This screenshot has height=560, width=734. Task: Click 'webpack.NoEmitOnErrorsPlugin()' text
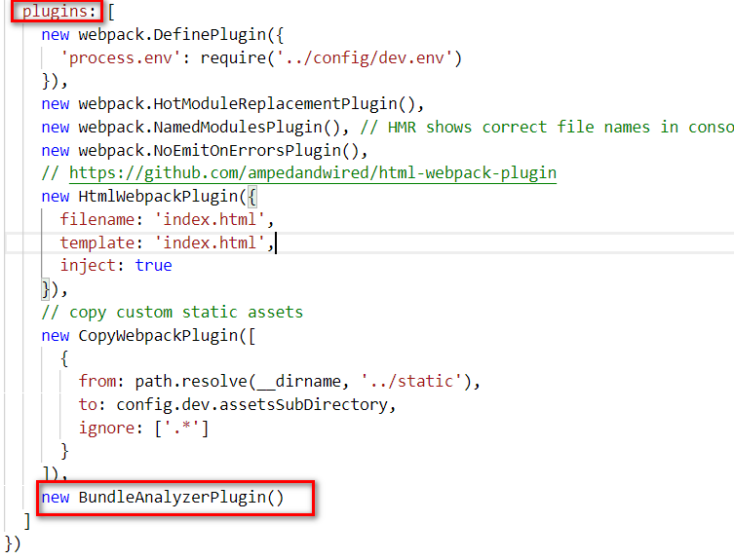point(218,151)
